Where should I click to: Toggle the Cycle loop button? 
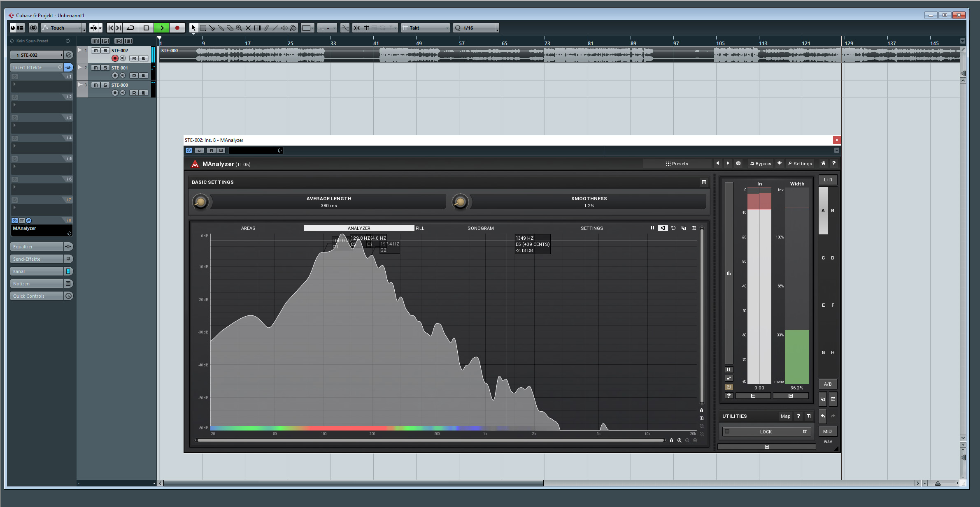click(x=130, y=28)
